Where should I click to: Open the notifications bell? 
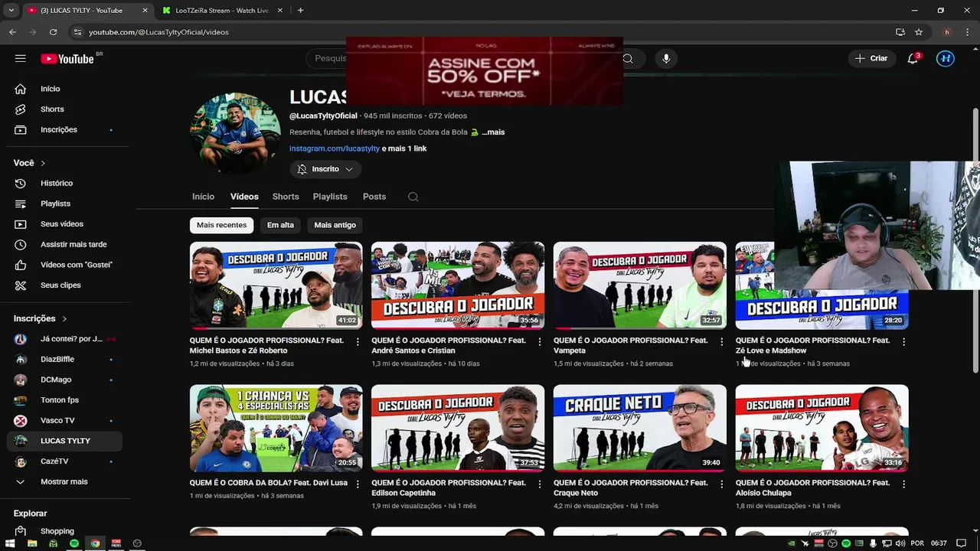[913, 59]
